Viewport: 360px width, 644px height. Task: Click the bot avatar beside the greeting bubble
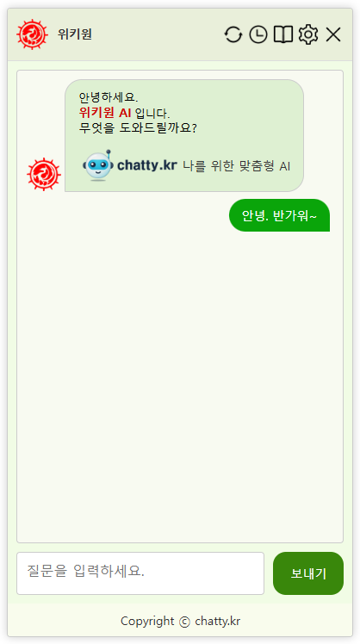[44, 174]
